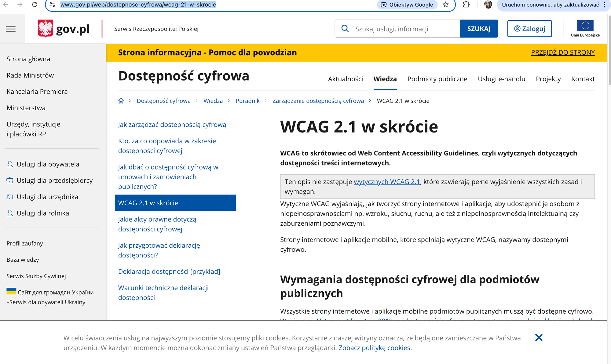Open Baza wiedzy link

point(23,260)
